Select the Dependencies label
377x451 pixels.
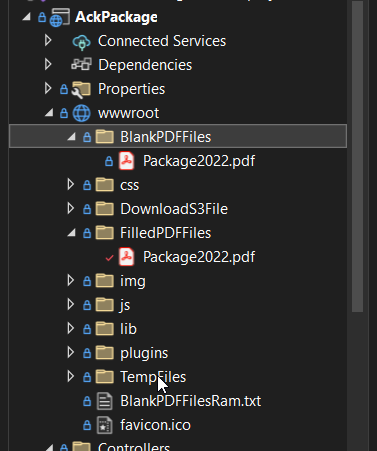click(145, 65)
